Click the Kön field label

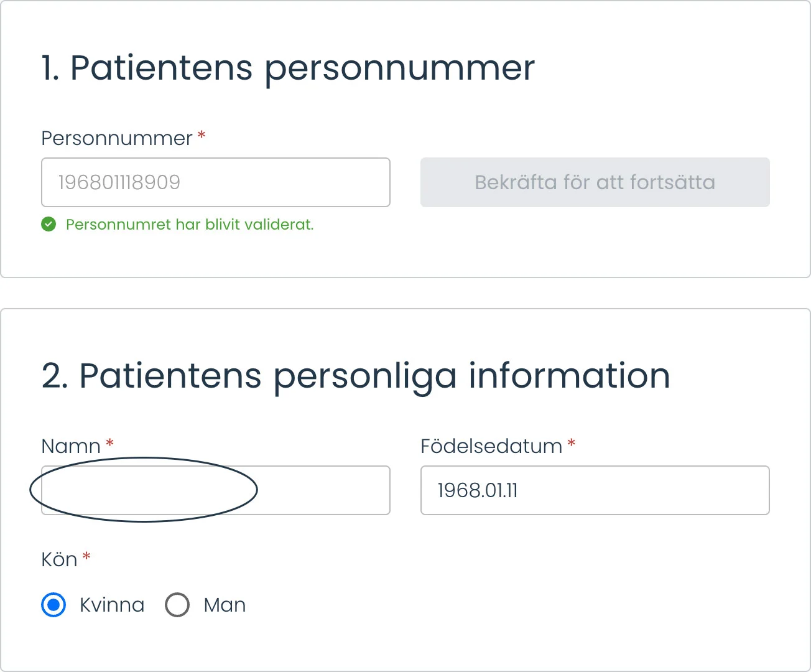[x=59, y=559]
